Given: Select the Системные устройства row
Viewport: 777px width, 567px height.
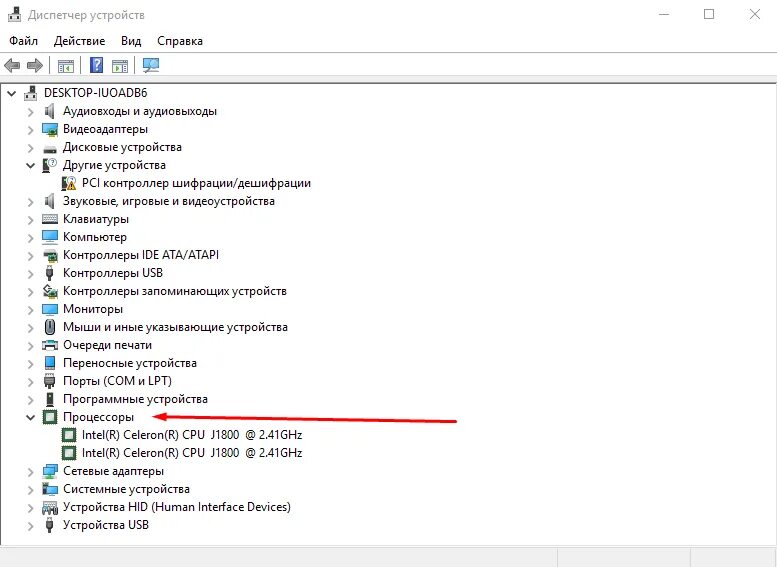Looking at the screenshot, I should [x=126, y=489].
